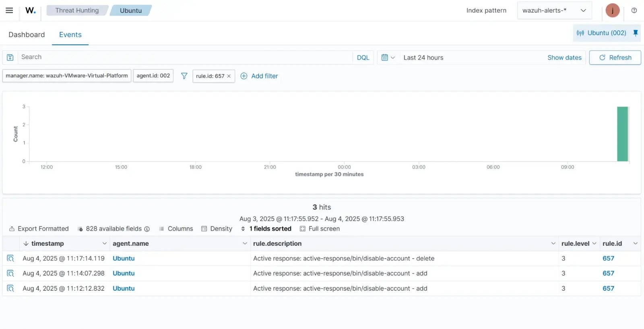
Task: Click the Wazuh W. logo
Action: click(x=31, y=10)
